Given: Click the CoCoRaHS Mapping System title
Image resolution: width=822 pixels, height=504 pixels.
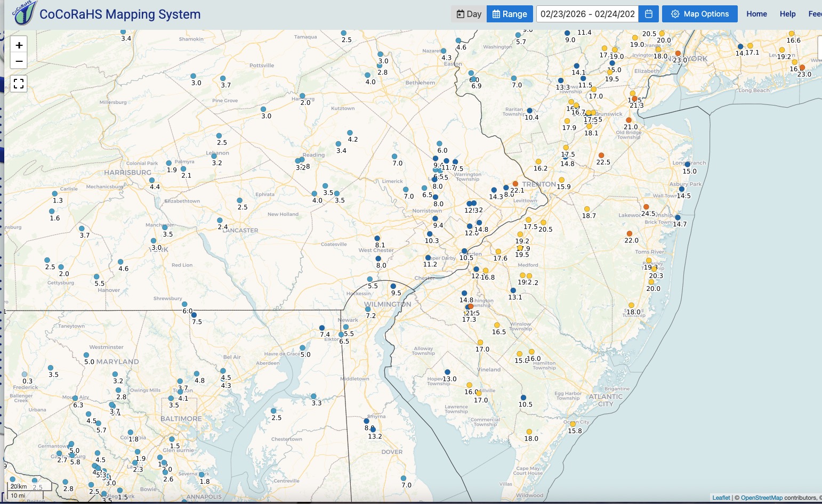Looking at the screenshot, I should (120, 14).
